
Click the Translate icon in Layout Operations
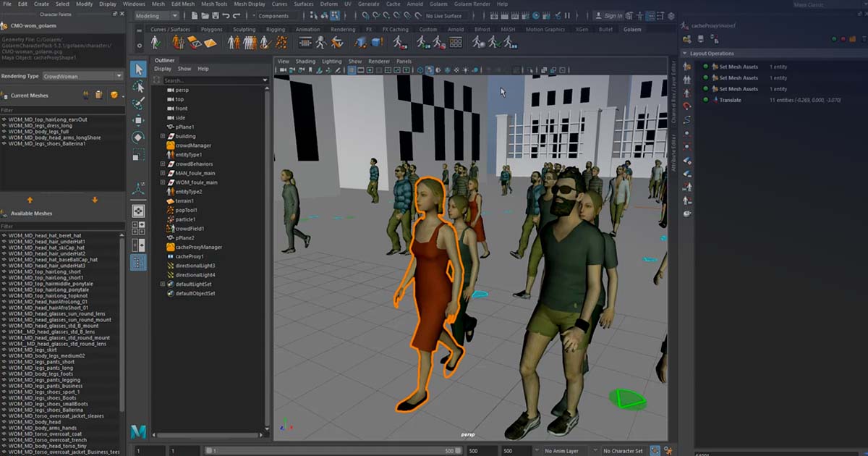pos(716,100)
